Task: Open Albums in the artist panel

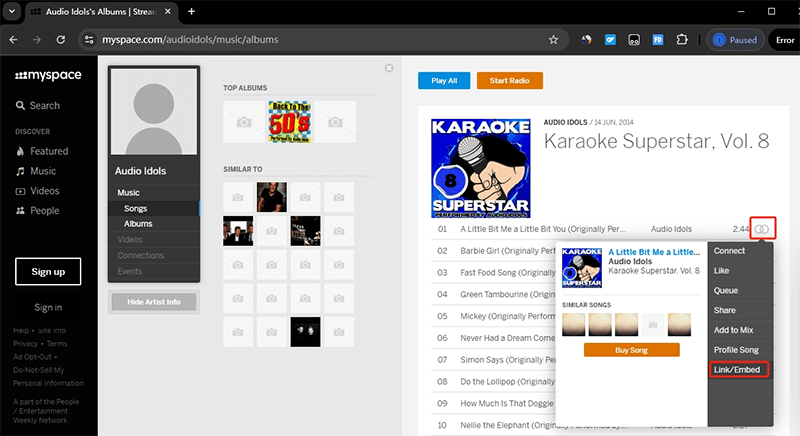Action: click(154, 224)
